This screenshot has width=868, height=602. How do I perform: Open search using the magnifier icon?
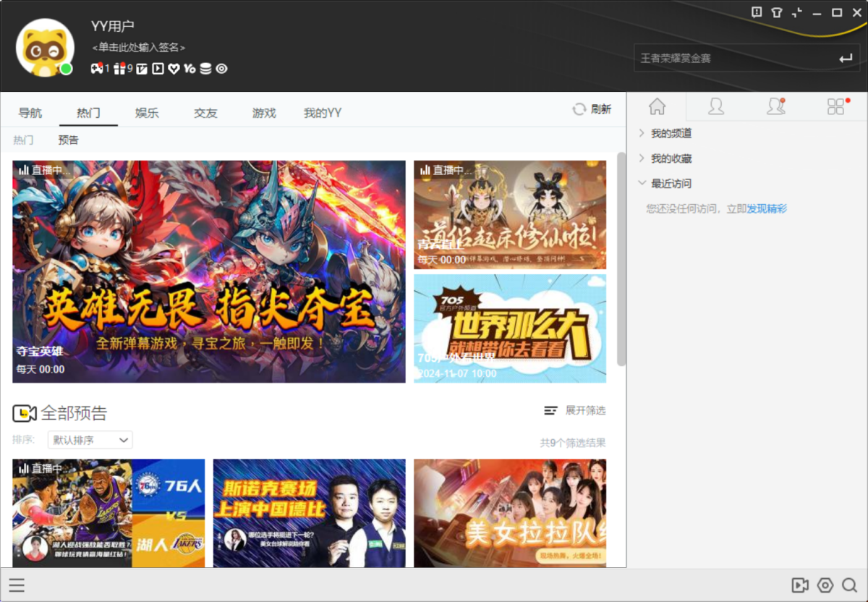coord(848,585)
